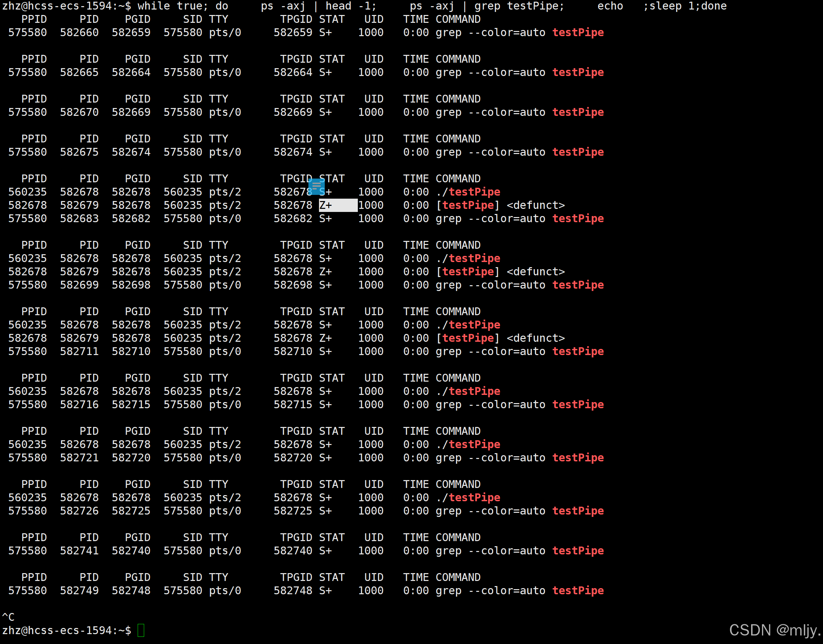Click PPID 560235 in the first testPipe row
823x644 pixels.
pos(28,192)
